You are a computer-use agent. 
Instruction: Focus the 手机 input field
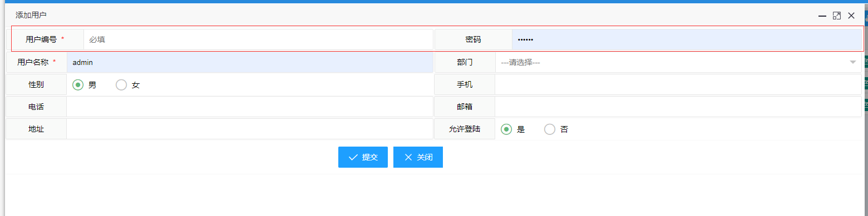[x=678, y=84]
